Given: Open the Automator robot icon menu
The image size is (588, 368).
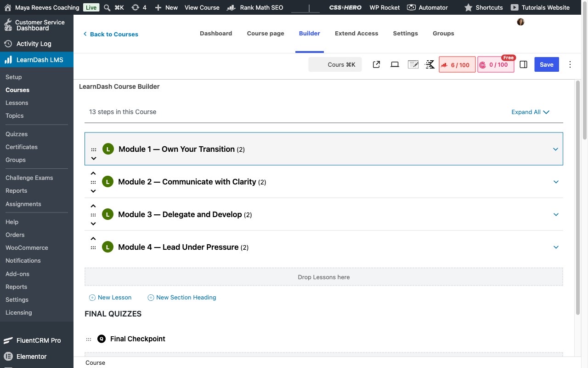Looking at the screenshot, I should pyautogui.click(x=411, y=7).
